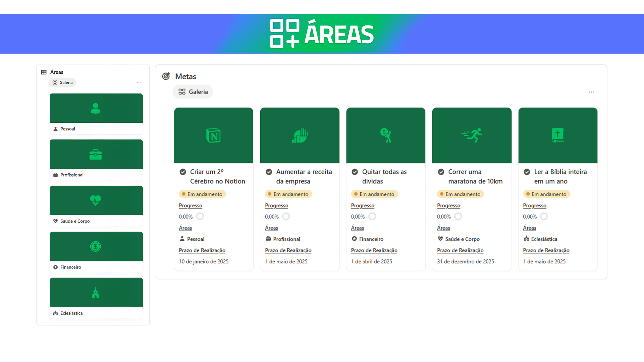Click the Notion logo on the Cérebro card
The width and height of the screenshot is (644, 362).
(213, 135)
